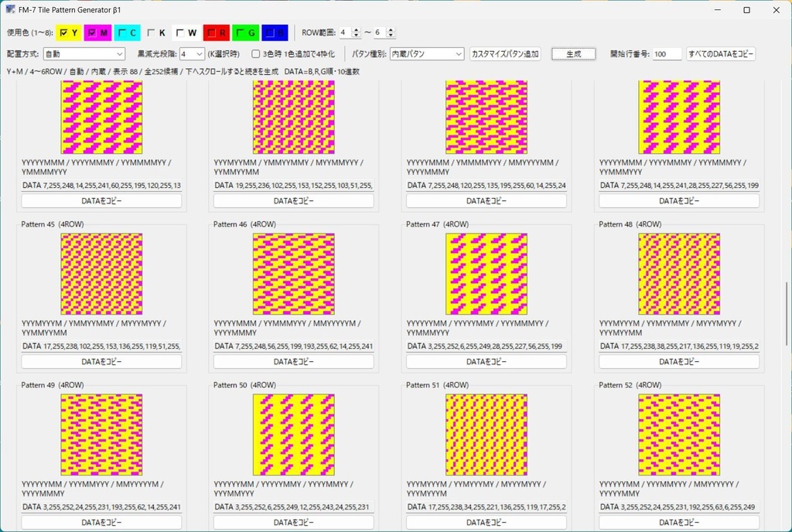Copy DATA for Pattern 46
The height and width of the screenshot is (532, 792).
coord(293,361)
